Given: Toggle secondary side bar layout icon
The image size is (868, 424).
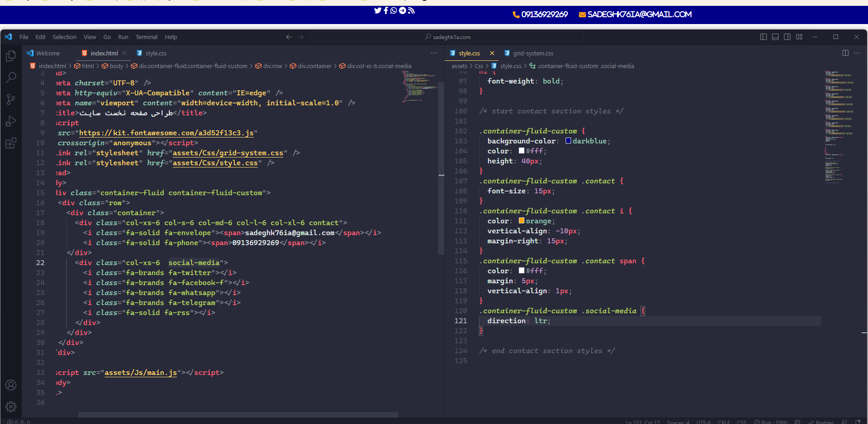Looking at the screenshot, I should click(x=787, y=37).
